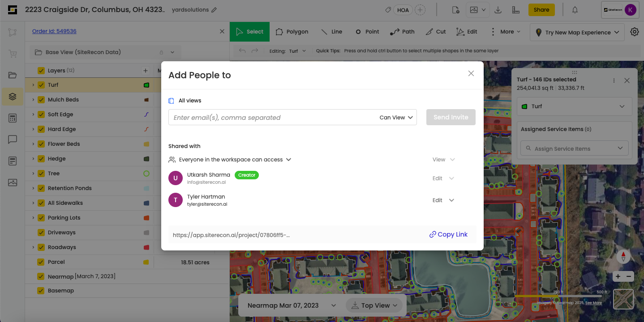Click the Turf green color swatch
Image resolution: width=644 pixels, height=322 pixels.
coord(146,85)
